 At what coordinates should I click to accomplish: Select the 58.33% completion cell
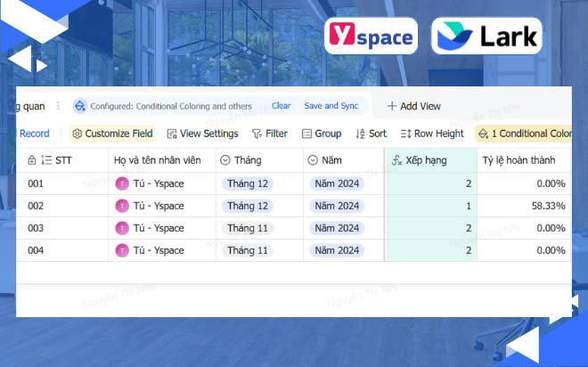click(524, 206)
